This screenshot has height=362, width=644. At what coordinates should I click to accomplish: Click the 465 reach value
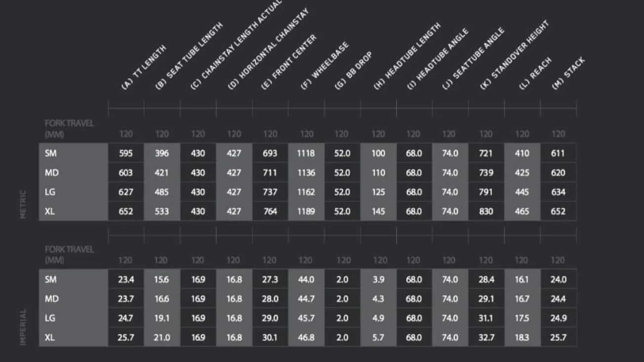522,211
